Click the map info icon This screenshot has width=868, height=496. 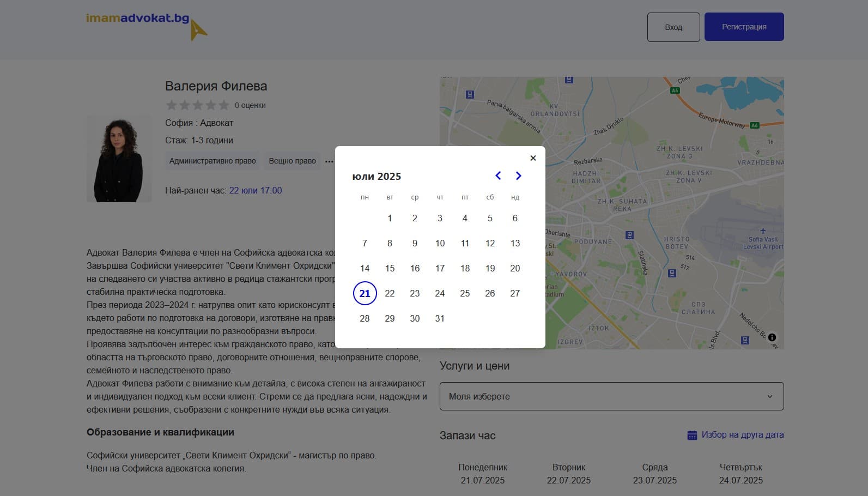click(x=772, y=337)
